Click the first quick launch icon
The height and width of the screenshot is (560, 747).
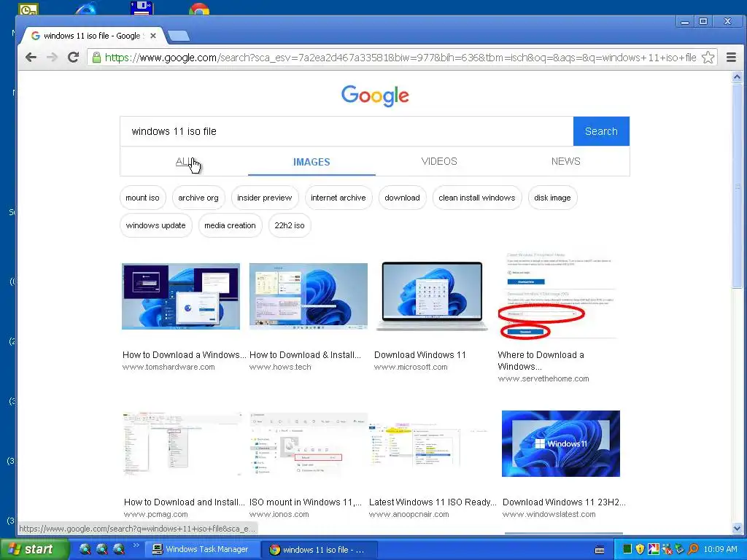click(x=85, y=549)
